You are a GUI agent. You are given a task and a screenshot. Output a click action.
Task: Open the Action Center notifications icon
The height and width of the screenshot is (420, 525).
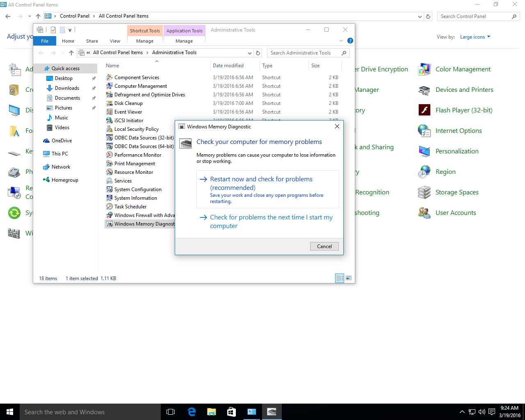(x=491, y=412)
